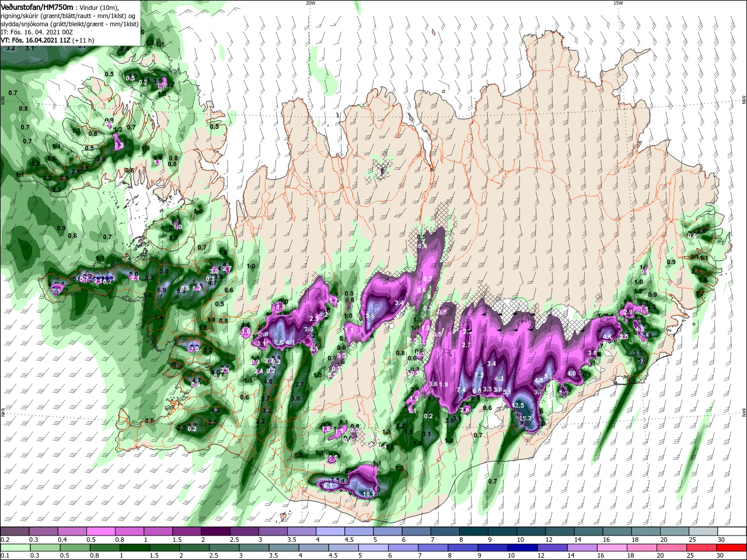The width and height of the screenshot is (747, 560).
Task: Click the Veðurstofan/HM750m title text
Action: click(37, 7)
